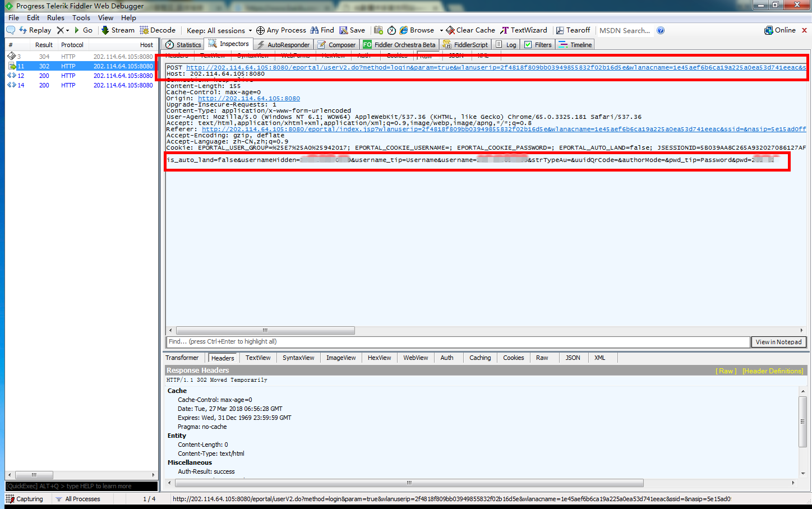The image size is (812, 509).
Task: Click the MSDN Search field
Action: (x=625, y=30)
